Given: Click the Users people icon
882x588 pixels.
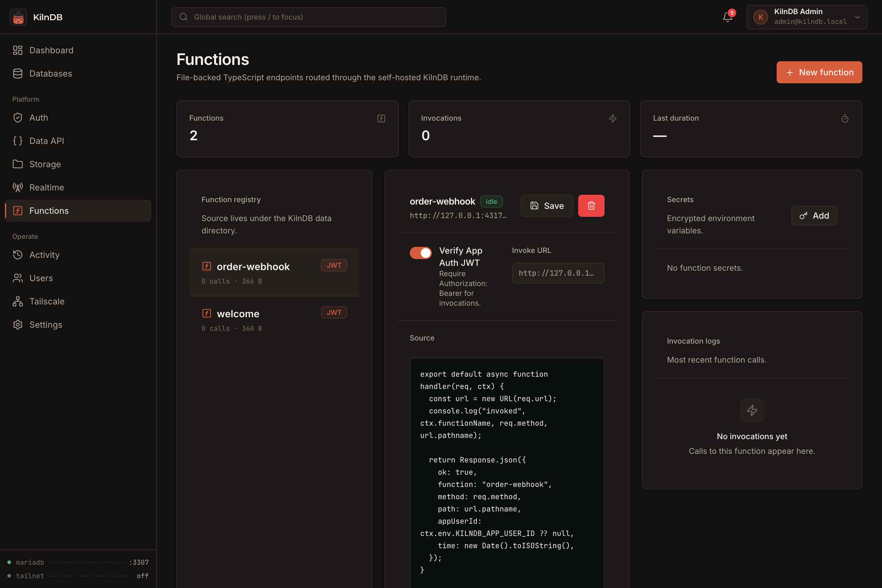Looking at the screenshot, I should click(18, 278).
